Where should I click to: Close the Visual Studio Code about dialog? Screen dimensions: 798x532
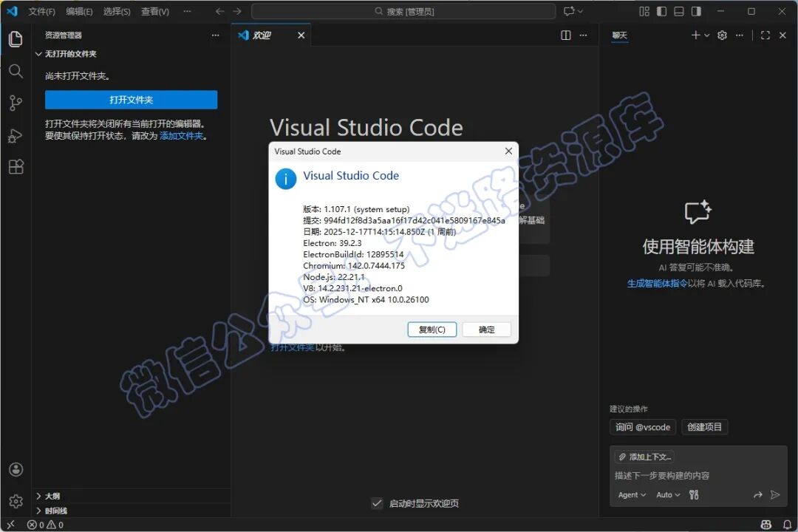(508, 151)
